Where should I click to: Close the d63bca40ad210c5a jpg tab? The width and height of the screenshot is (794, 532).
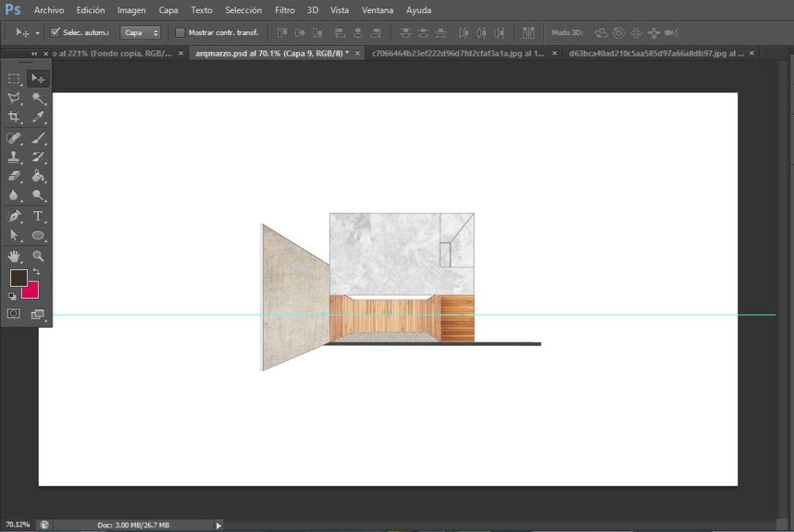click(751, 54)
